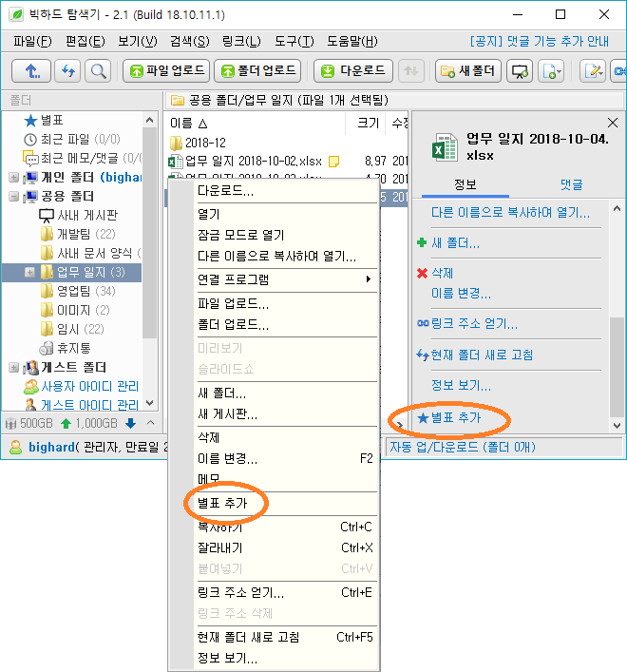Open the 도구(T) menu
Image resolution: width=627 pixels, height=672 pixels.
[294, 42]
